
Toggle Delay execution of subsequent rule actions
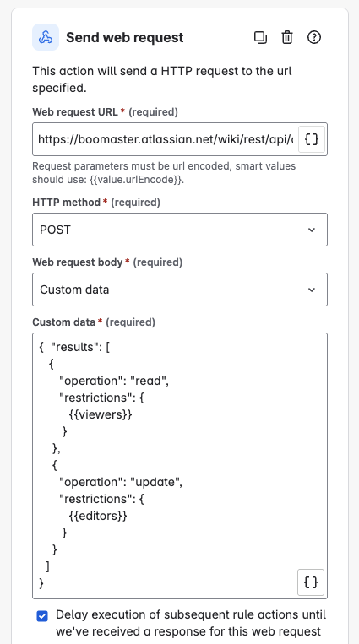pyautogui.click(x=42, y=616)
